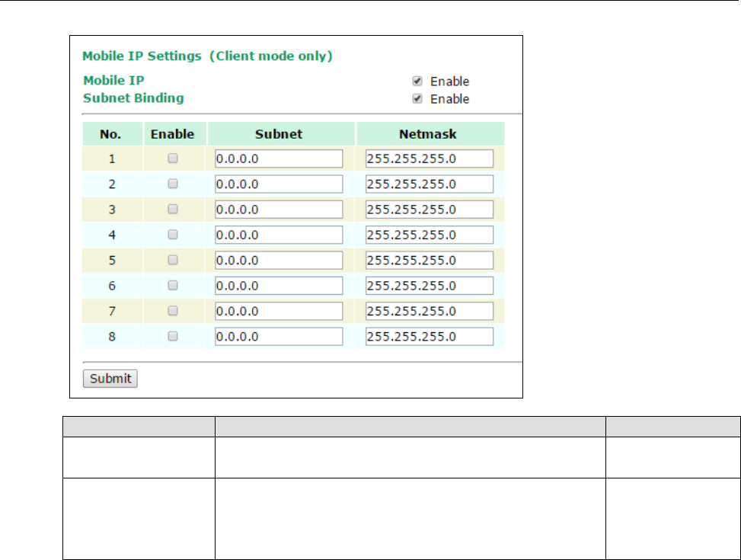Click the Subnet field in row 8
Screen dimensions: 741x560
(279, 336)
